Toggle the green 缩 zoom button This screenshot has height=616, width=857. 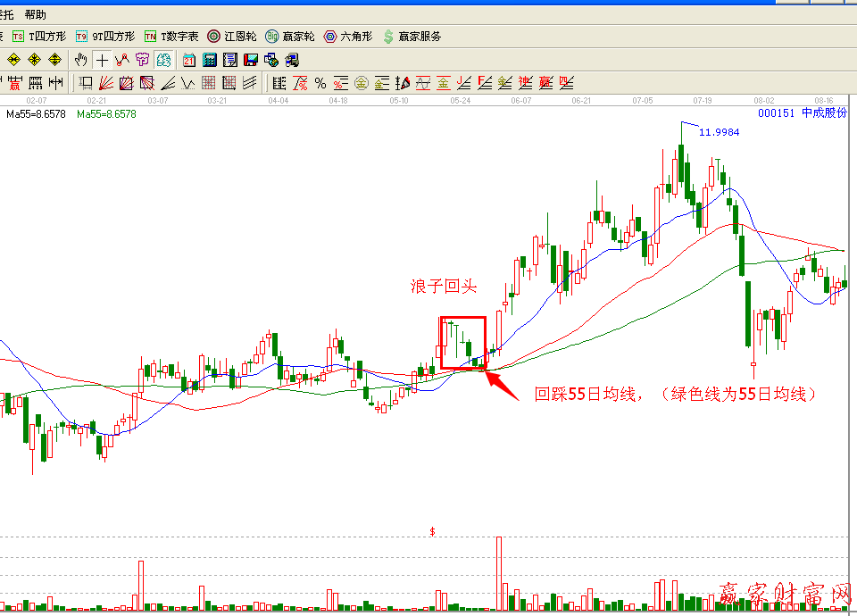[x=163, y=60]
